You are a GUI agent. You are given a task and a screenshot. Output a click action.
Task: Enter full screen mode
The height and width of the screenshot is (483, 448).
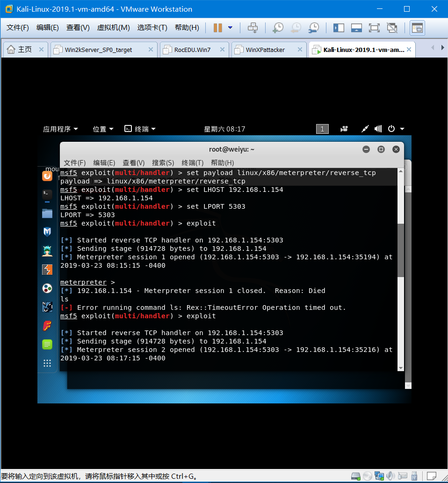(374, 28)
